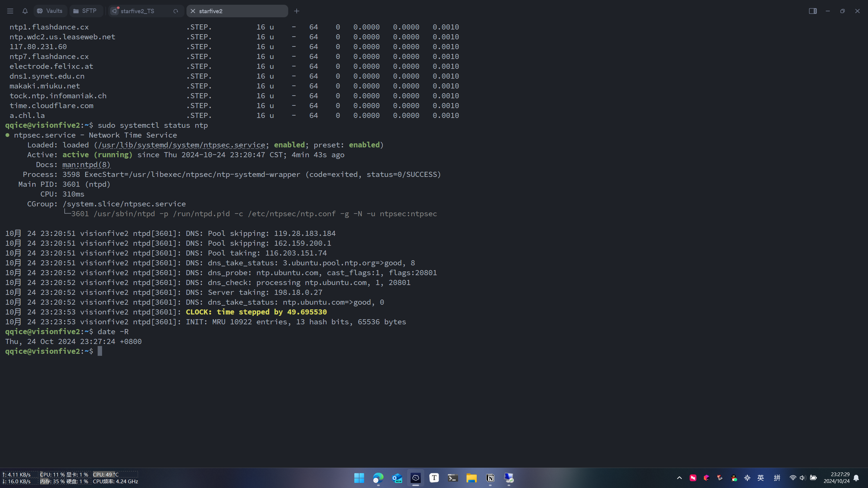Open the taskbar clock and calendar
The image size is (868, 488).
point(836,478)
